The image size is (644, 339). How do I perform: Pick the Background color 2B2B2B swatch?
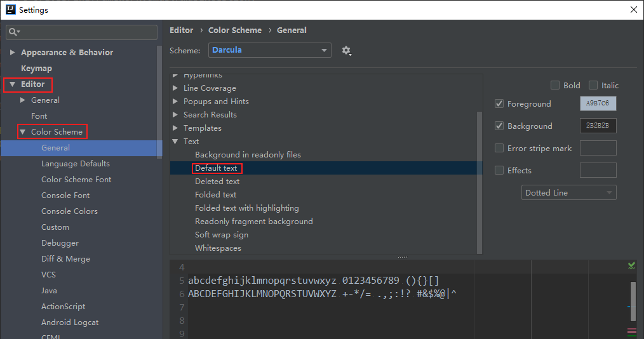(x=598, y=126)
